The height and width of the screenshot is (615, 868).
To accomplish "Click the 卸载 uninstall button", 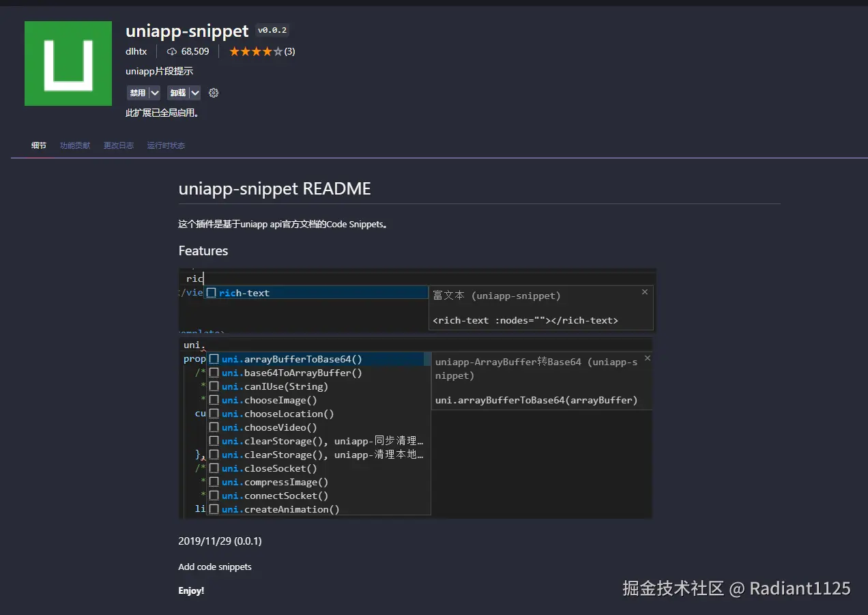I will pos(177,93).
